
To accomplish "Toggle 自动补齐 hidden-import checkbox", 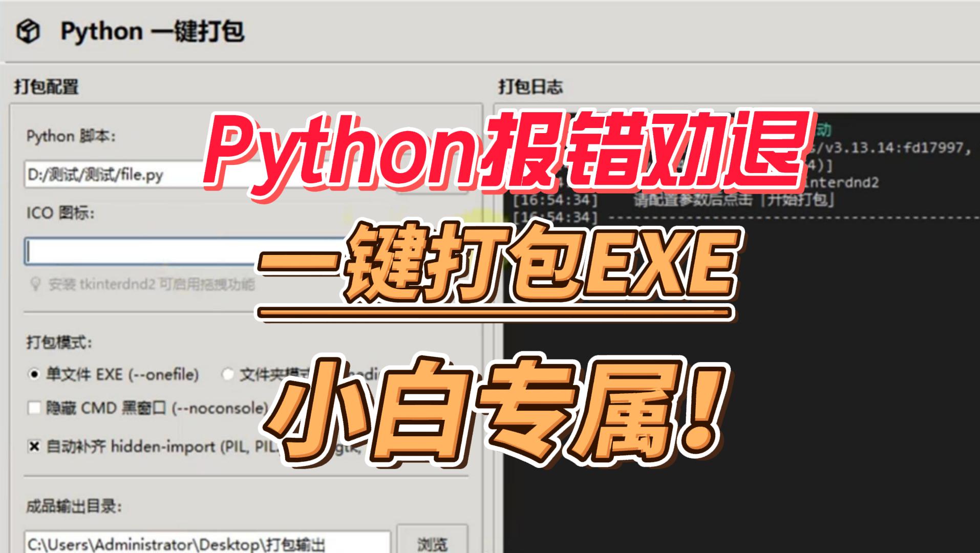I will click(34, 446).
